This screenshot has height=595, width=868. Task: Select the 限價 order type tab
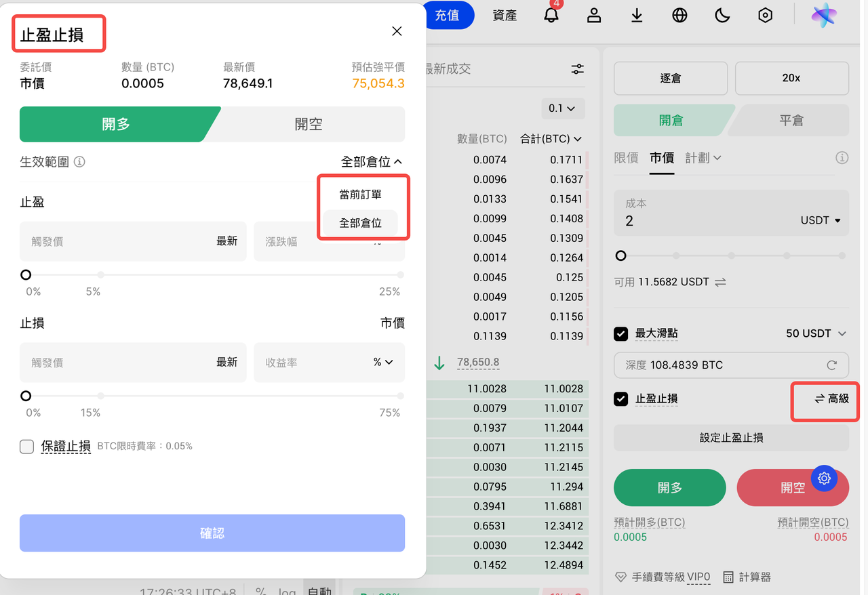click(x=626, y=158)
